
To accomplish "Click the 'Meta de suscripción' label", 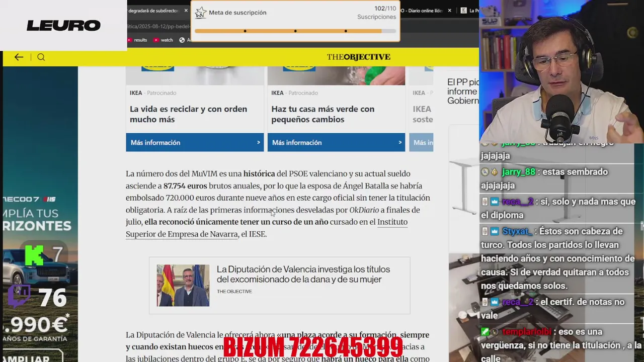I will pyautogui.click(x=237, y=13).
